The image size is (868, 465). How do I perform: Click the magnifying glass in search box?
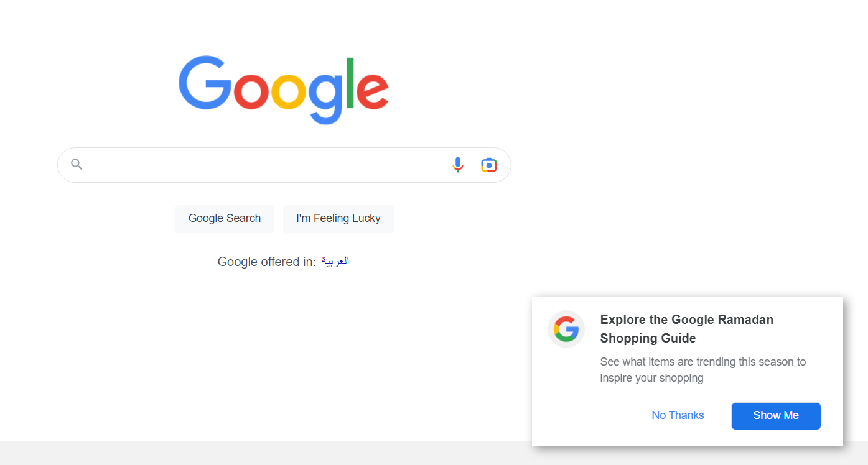[77, 165]
